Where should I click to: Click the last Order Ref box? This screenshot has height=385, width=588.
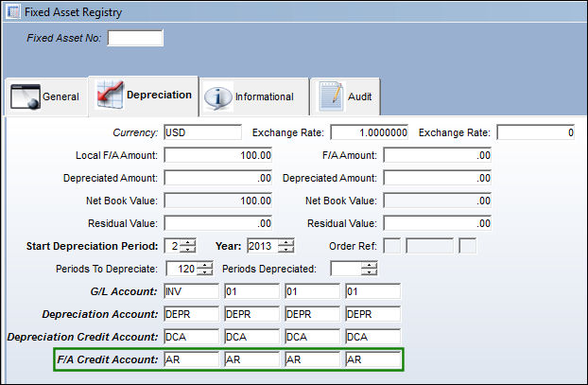(x=468, y=246)
